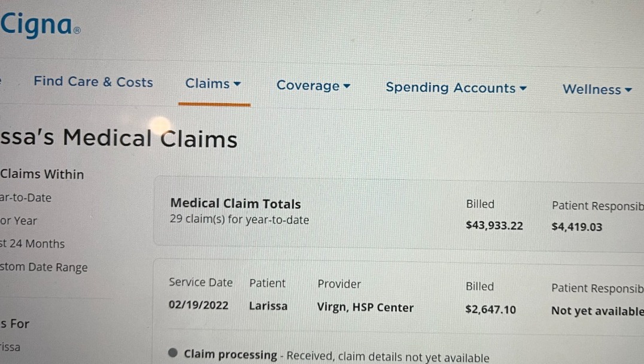The image size is (644, 364).
Task: Open the Wellness dropdown menu
Action: [x=597, y=90]
